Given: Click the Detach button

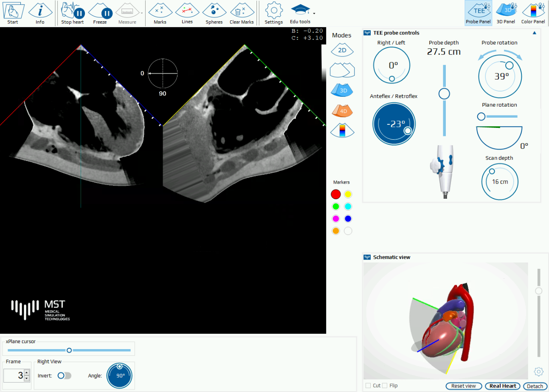Looking at the screenshot, I should click(x=535, y=386).
